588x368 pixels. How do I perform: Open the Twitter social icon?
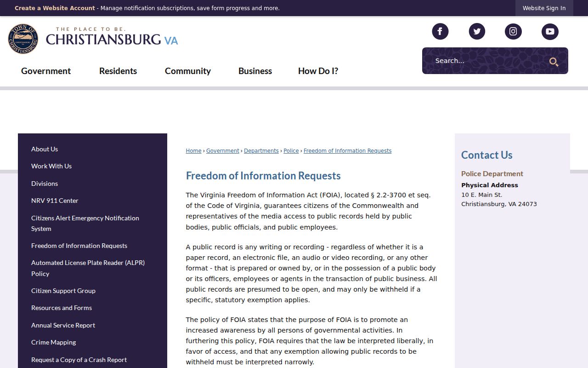[x=477, y=31]
